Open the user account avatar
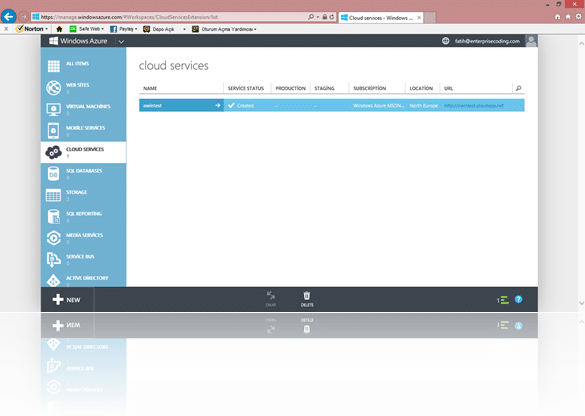The width and height of the screenshot is (585, 416). point(531,41)
